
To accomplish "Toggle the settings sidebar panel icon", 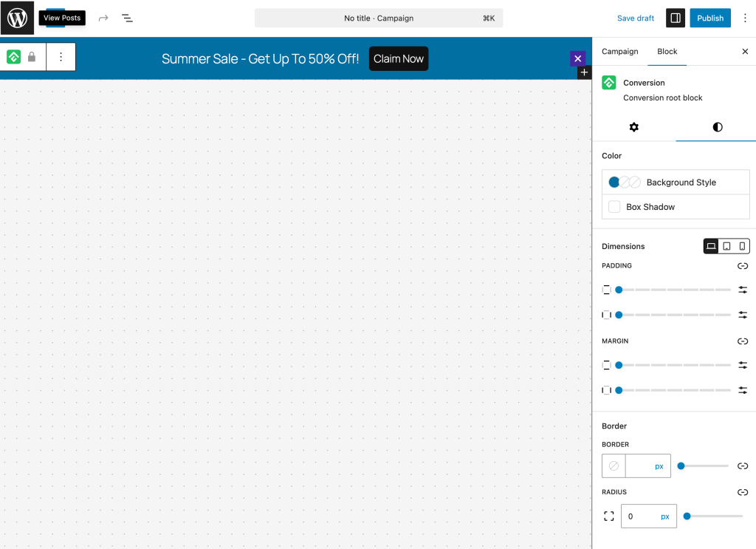I will (675, 18).
